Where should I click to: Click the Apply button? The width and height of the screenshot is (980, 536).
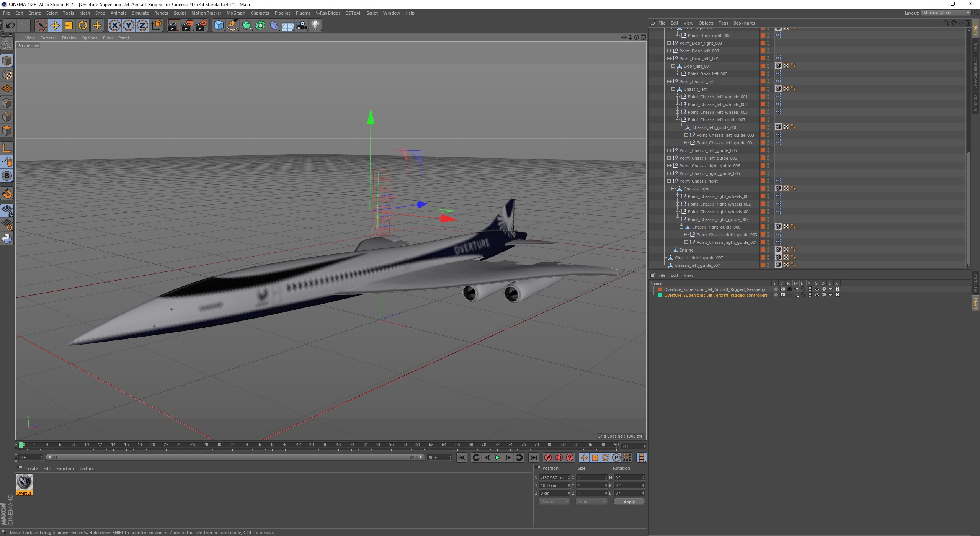tap(629, 502)
